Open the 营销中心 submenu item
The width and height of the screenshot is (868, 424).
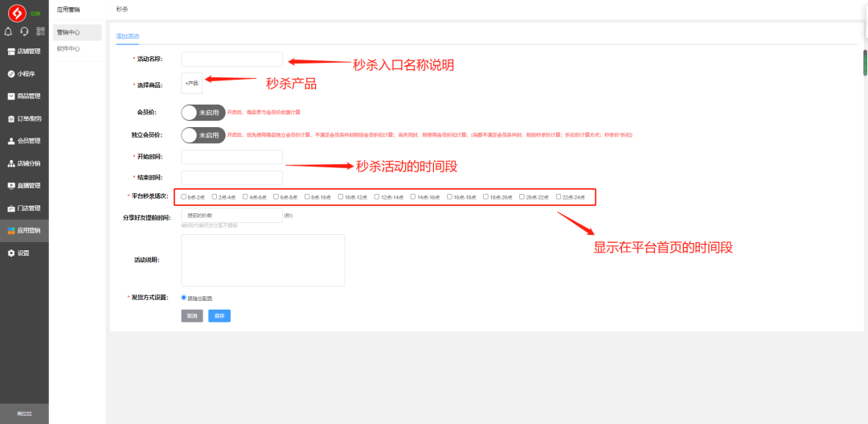coord(77,33)
